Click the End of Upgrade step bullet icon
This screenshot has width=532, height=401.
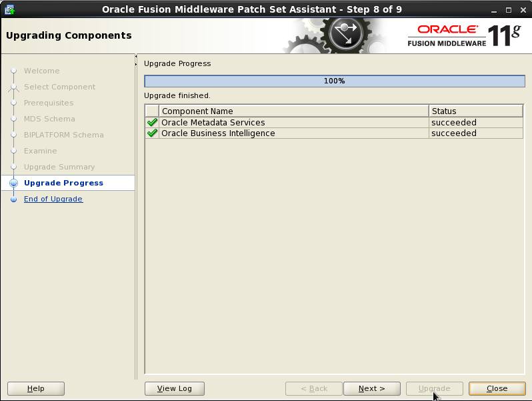[13, 199]
